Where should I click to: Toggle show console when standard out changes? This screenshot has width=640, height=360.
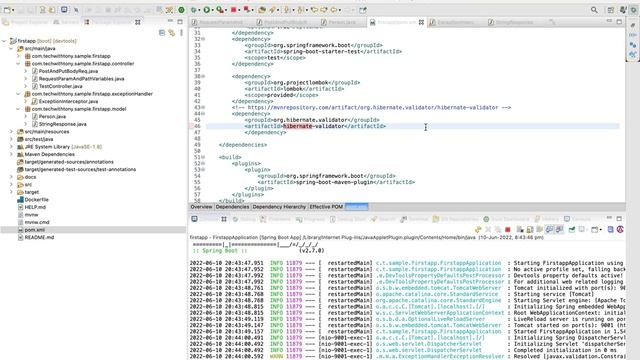[549, 230]
